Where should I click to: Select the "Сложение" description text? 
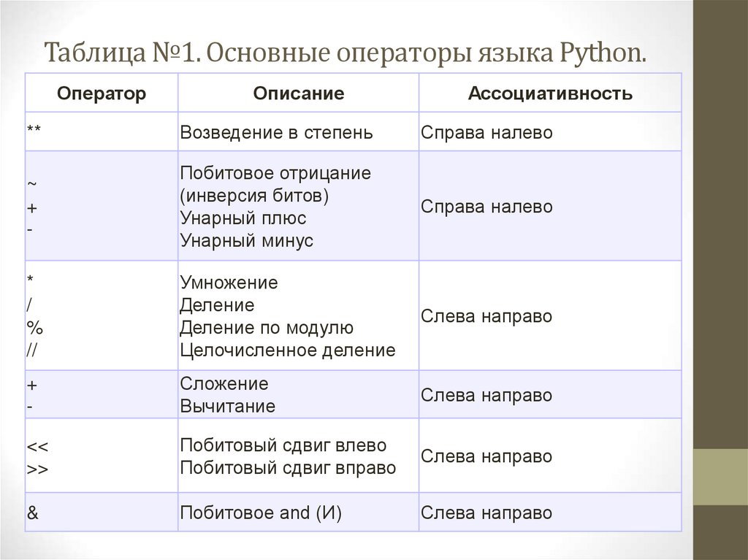point(224,384)
